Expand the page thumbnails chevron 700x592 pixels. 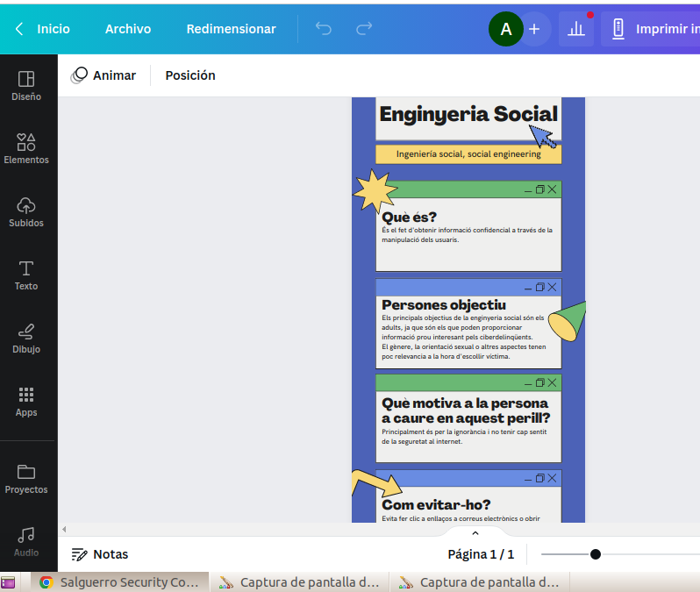tap(475, 533)
